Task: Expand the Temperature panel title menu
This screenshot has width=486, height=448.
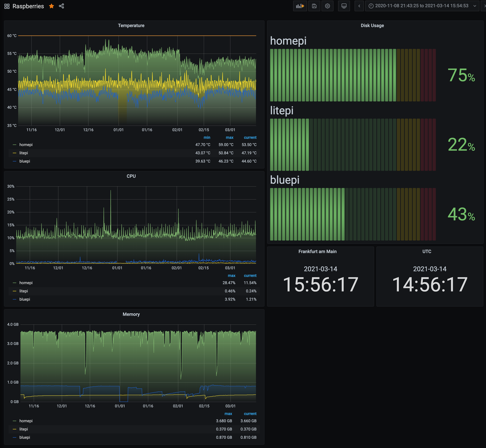Action: click(x=131, y=26)
